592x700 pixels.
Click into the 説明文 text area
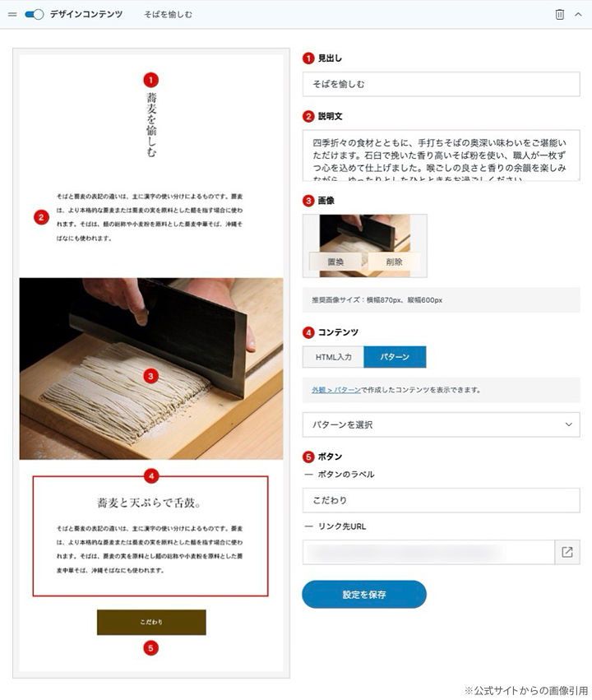(442, 155)
